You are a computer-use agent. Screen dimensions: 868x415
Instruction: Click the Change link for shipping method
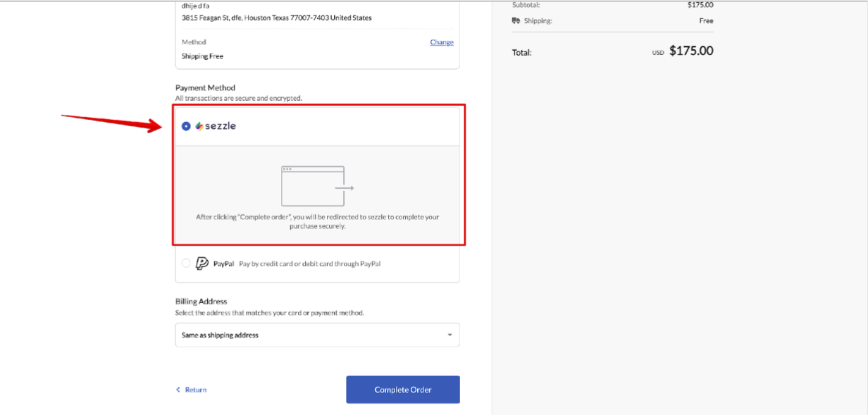tap(442, 42)
